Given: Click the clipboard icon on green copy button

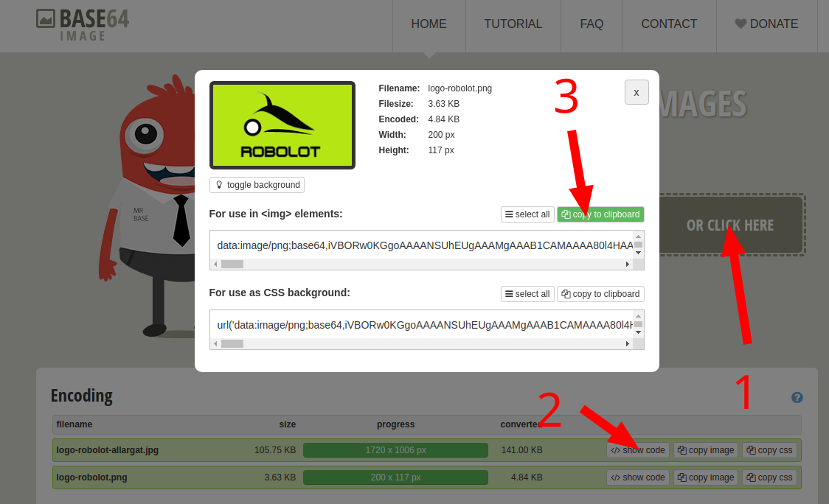Looking at the screenshot, I should pos(565,214).
